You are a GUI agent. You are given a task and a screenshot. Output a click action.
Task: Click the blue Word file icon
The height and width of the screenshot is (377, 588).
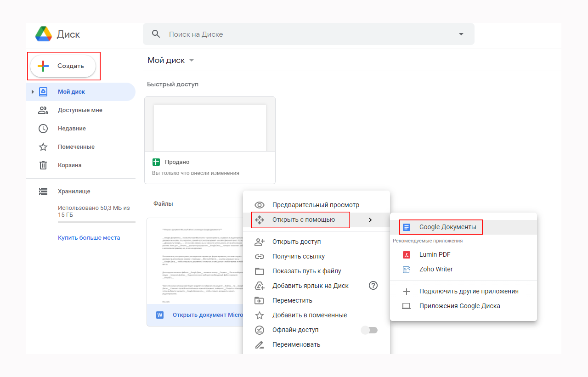point(160,315)
